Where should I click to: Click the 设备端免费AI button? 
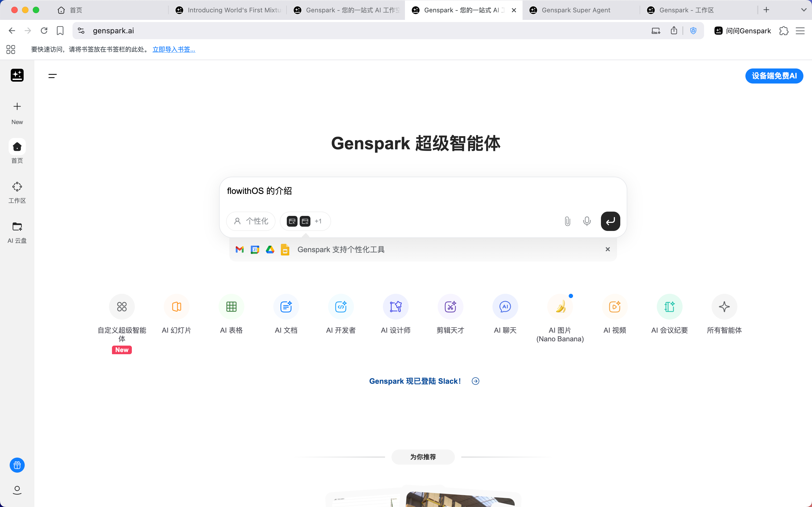pyautogui.click(x=774, y=76)
